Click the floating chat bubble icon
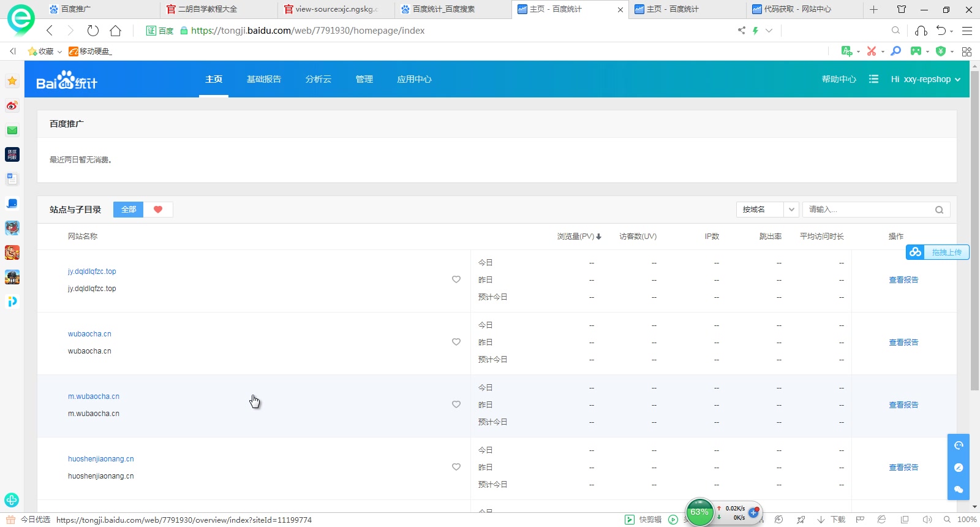Viewport: 980px width, 527px height. pos(959,490)
